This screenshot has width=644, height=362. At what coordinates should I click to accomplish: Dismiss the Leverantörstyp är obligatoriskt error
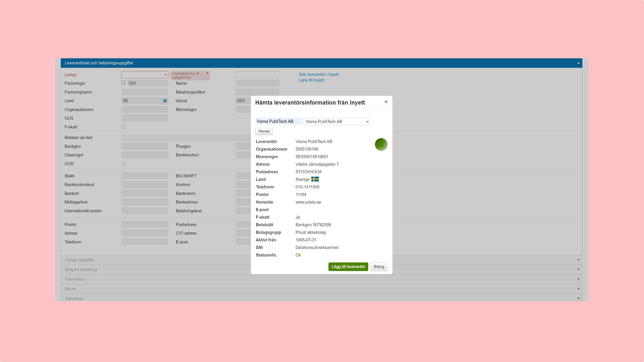pyautogui.click(x=207, y=73)
